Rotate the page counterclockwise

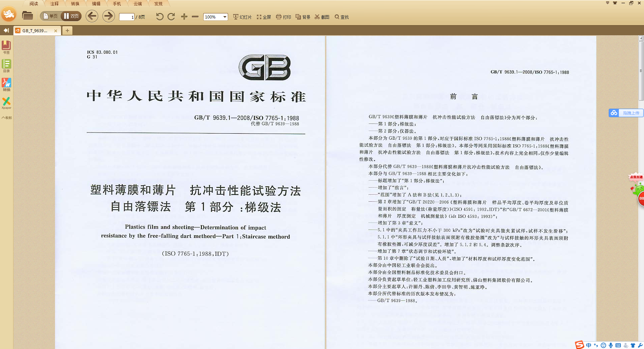[160, 17]
